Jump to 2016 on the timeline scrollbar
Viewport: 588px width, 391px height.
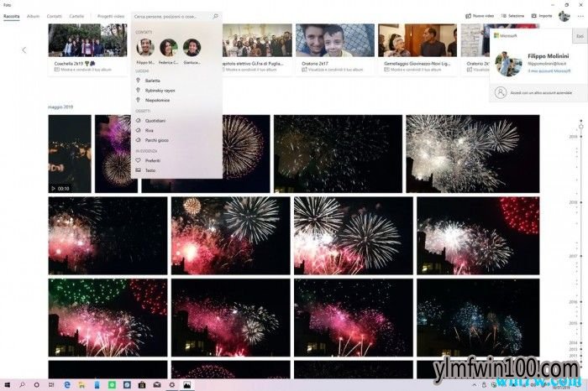(x=573, y=302)
